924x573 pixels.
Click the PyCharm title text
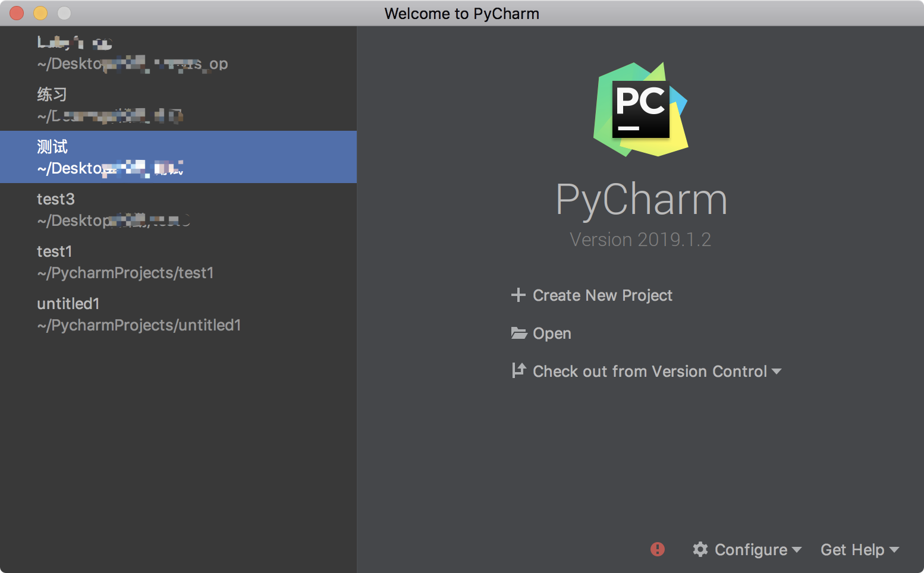pos(642,200)
